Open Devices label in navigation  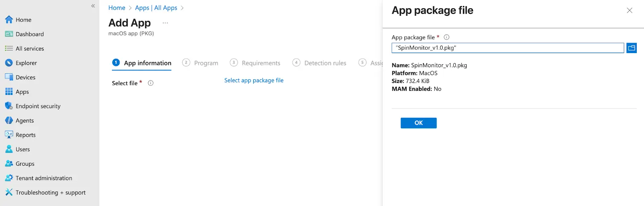(x=25, y=77)
